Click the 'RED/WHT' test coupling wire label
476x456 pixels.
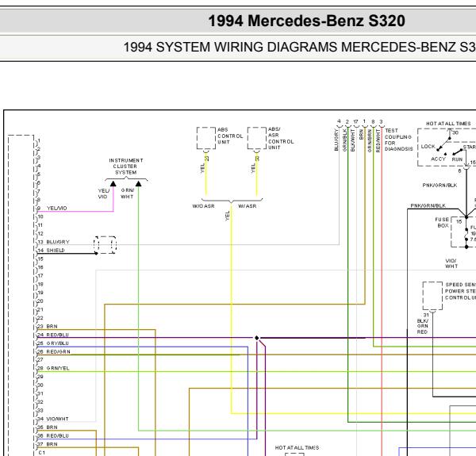tap(378, 140)
